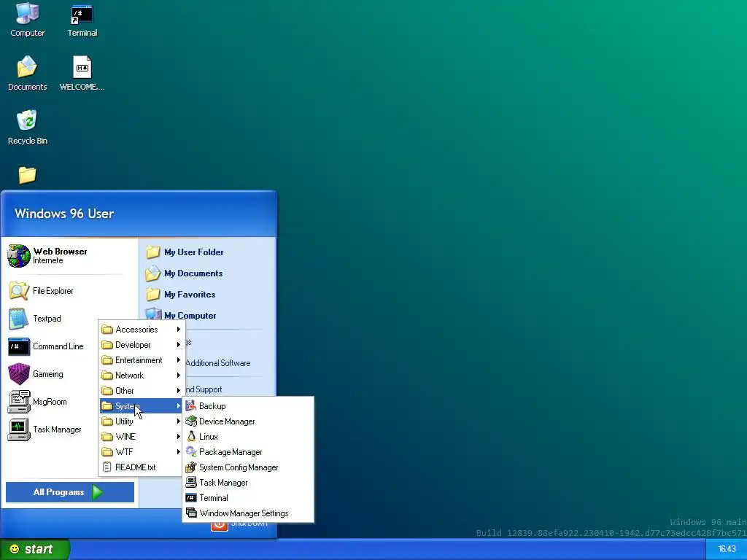Click the taskbar clock showing 16:43
Viewport: 747px width, 560px height.
727,549
